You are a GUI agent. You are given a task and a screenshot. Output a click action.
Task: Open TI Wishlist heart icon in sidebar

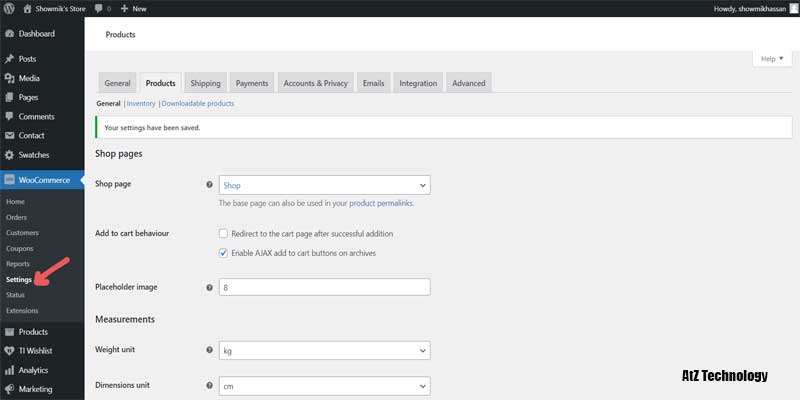pyautogui.click(x=10, y=351)
